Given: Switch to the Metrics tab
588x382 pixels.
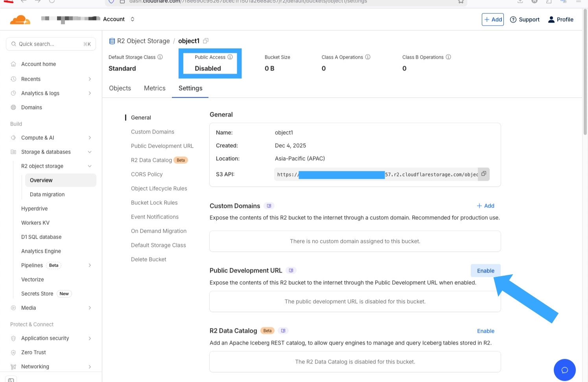Looking at the screenshot, I should (155, 88).
